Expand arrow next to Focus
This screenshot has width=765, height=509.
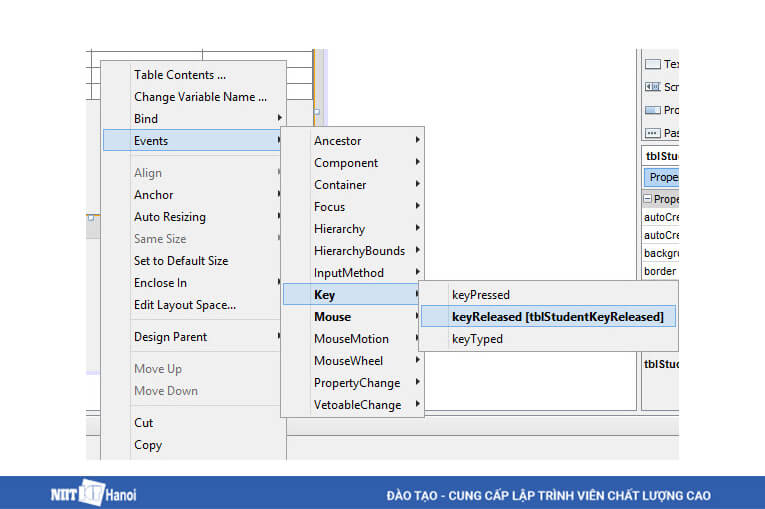[418, 205]
